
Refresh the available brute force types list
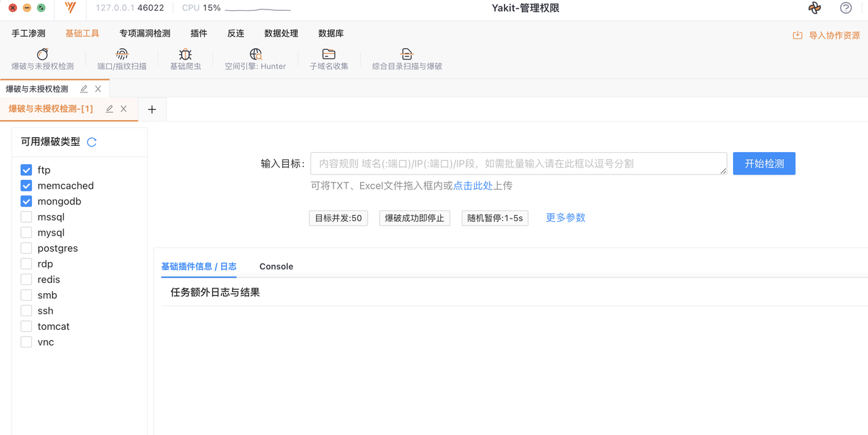(92, 142)
